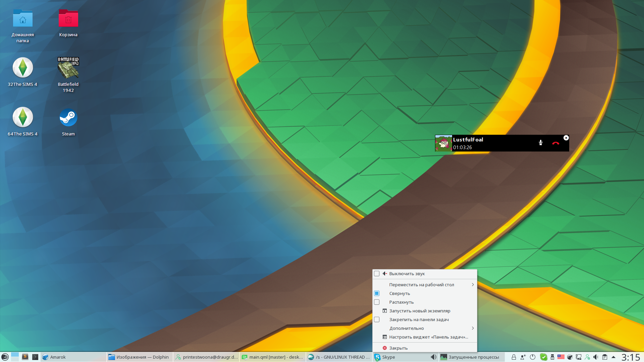The width and height of the screenshot is (644, 362).
Task: Open the Дополнительно submenu
Action: (x=425, y=328)
